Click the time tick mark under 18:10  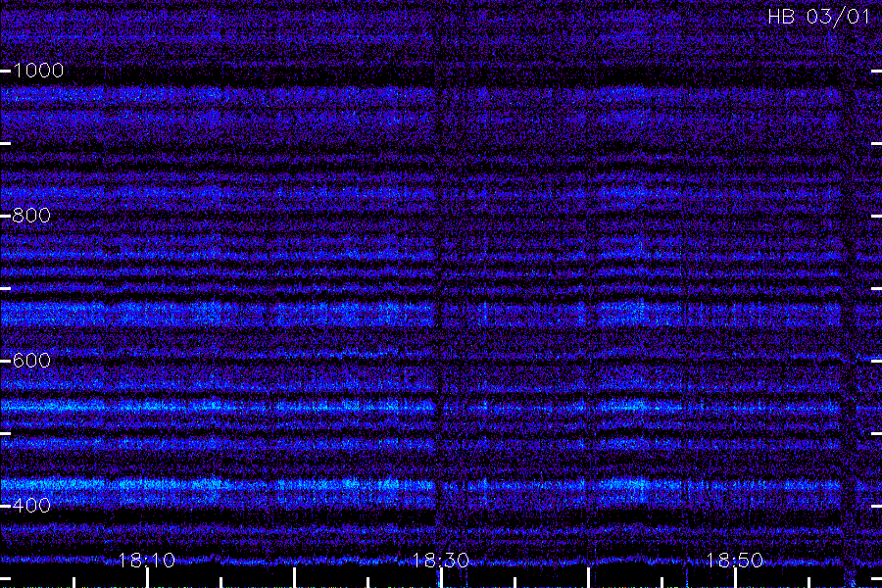click(147, 578)
